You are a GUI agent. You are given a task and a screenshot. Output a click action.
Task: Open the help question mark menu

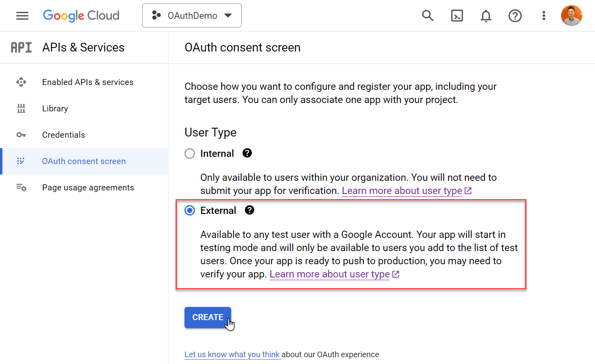pyautogui.click(x=515, y=16)
